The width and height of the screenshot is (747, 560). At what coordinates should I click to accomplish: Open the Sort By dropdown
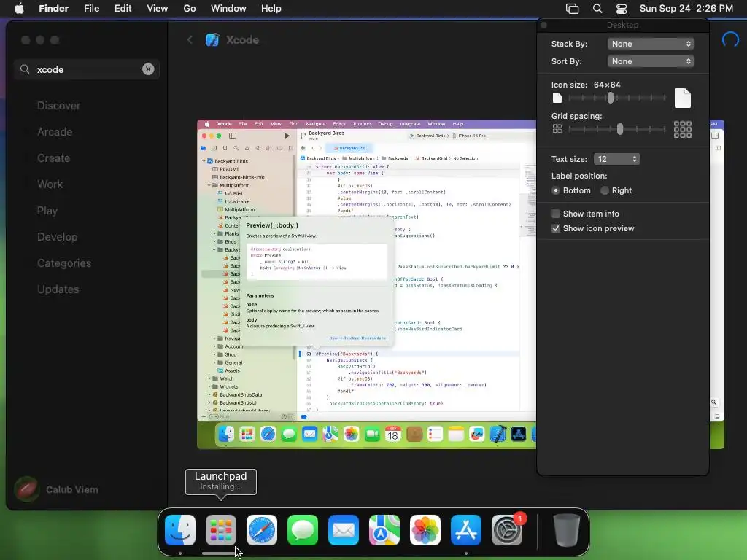[650, 61]
